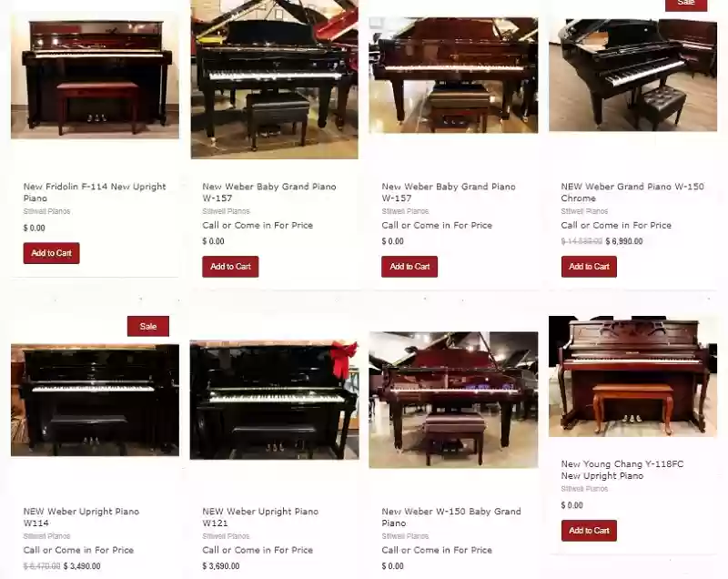Select the $6,990.00 sale price of W-150 Chrome
728x579 pixels.
[x=624, y=241]
